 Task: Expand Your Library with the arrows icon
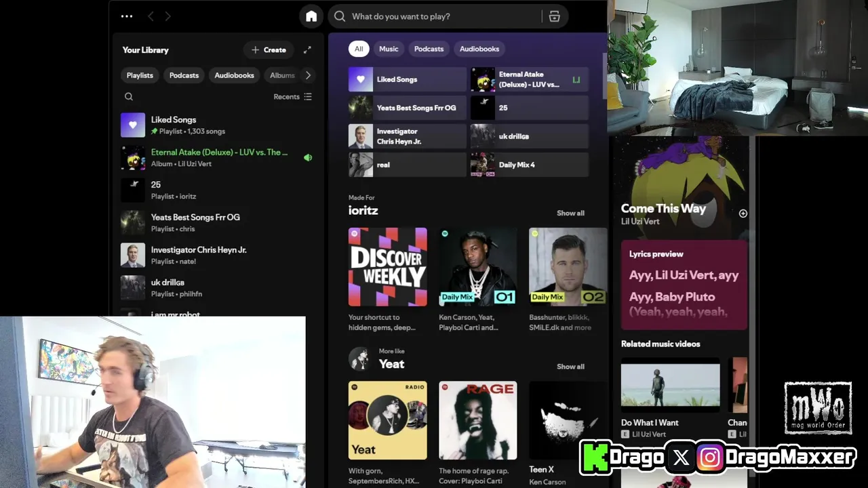307,49
